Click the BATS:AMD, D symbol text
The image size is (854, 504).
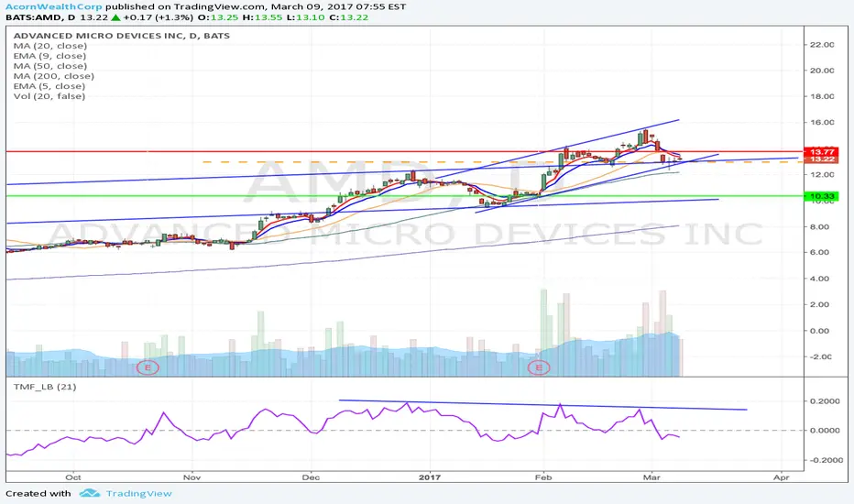tap(41, 17)
